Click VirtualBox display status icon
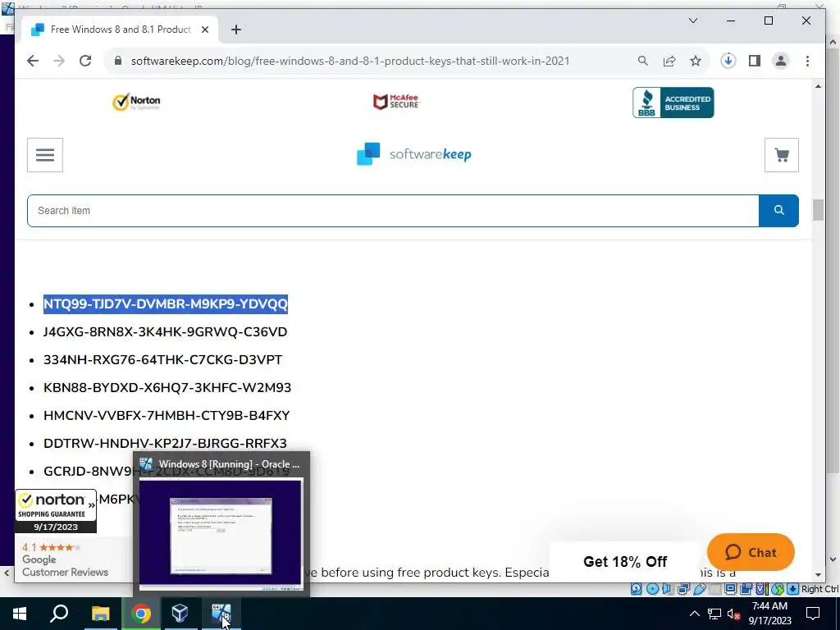Image resolution: width=840 pixels, height=630 pixels. pyautogui.click(x=730, y=589)
